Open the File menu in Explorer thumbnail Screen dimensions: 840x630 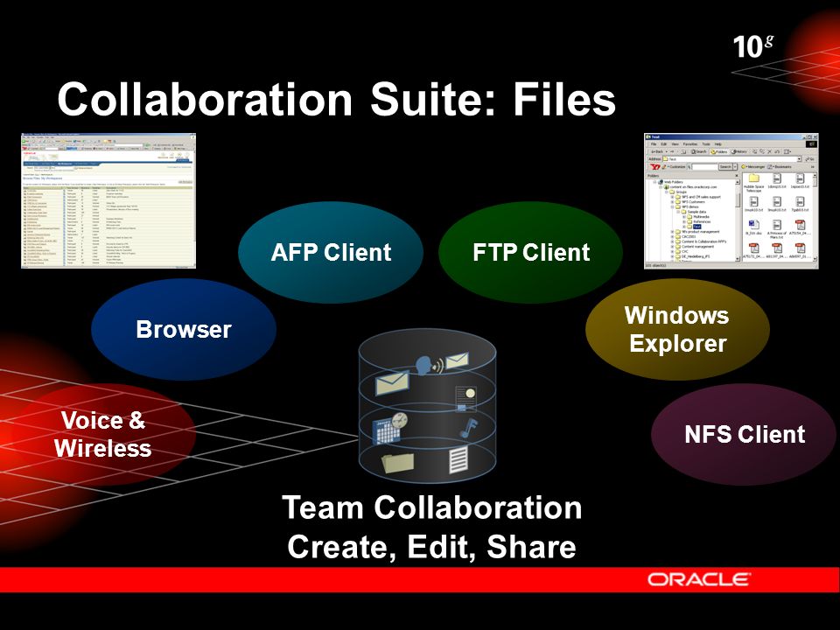click(654, 144)
